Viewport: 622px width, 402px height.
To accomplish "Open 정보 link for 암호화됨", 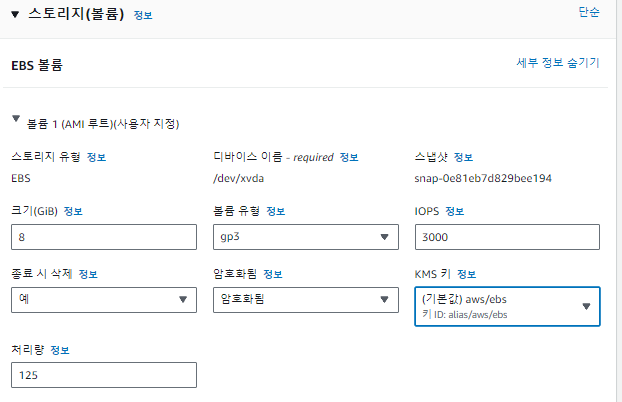I will click(273, 274).
